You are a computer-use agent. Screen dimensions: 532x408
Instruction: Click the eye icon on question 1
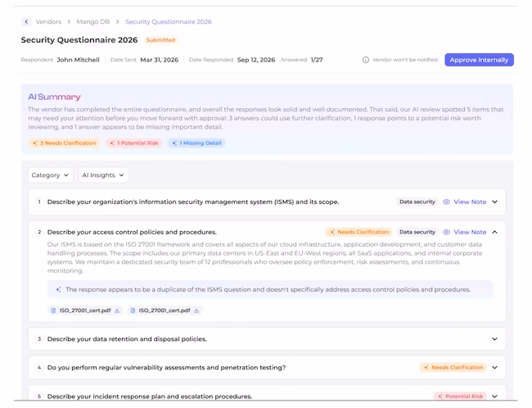tap(447, 202)
